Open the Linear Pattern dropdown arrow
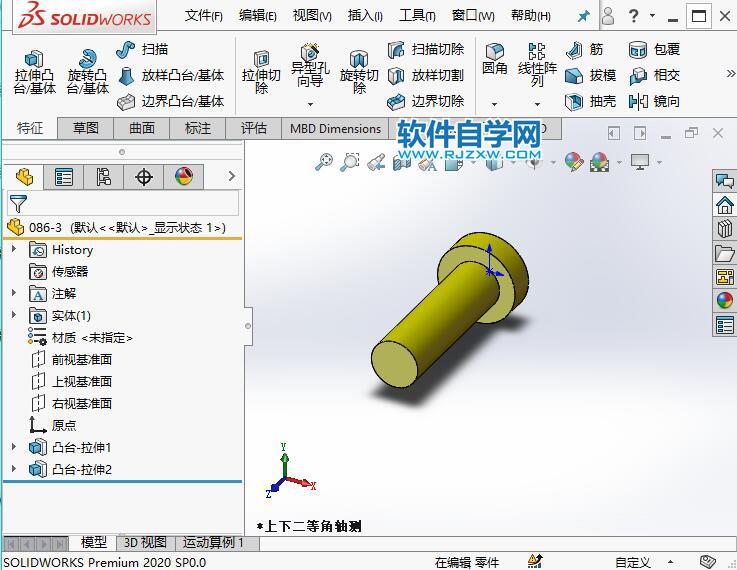737x570 pixels. [537, 104]
